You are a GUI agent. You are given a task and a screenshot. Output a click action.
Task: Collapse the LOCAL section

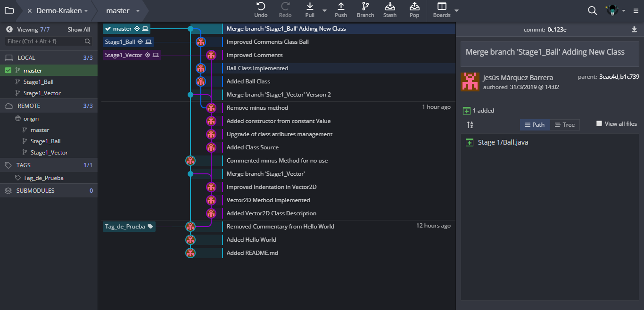(x=49, y=57)
